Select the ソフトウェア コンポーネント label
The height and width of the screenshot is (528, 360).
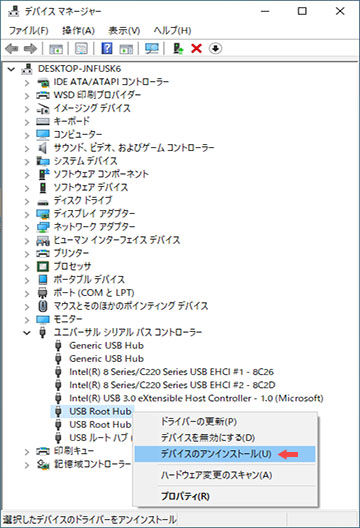pos(101,174)
